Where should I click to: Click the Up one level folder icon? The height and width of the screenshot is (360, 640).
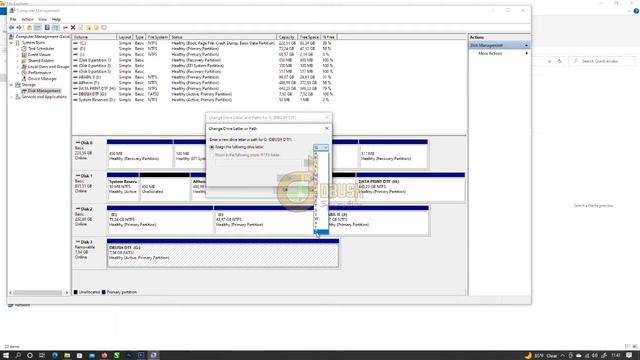pos(29,28)
